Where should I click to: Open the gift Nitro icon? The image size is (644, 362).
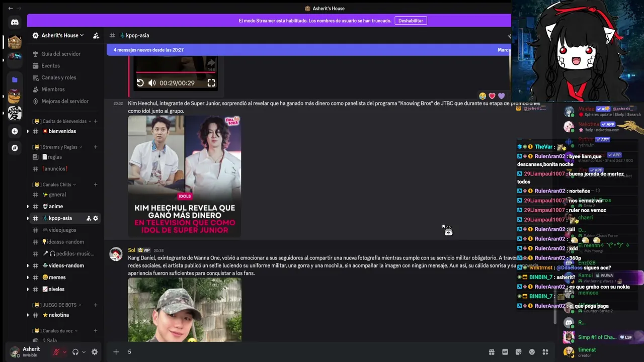coord(492,352)
